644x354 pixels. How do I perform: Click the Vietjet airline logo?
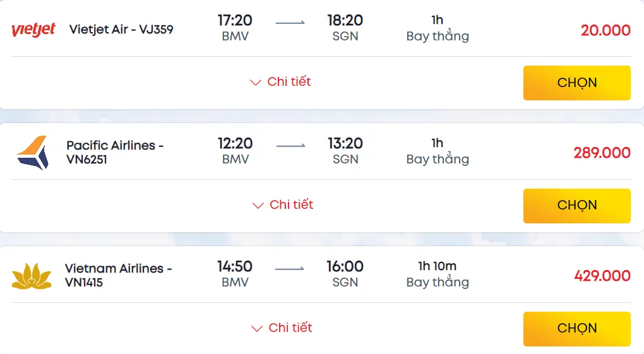33,30
